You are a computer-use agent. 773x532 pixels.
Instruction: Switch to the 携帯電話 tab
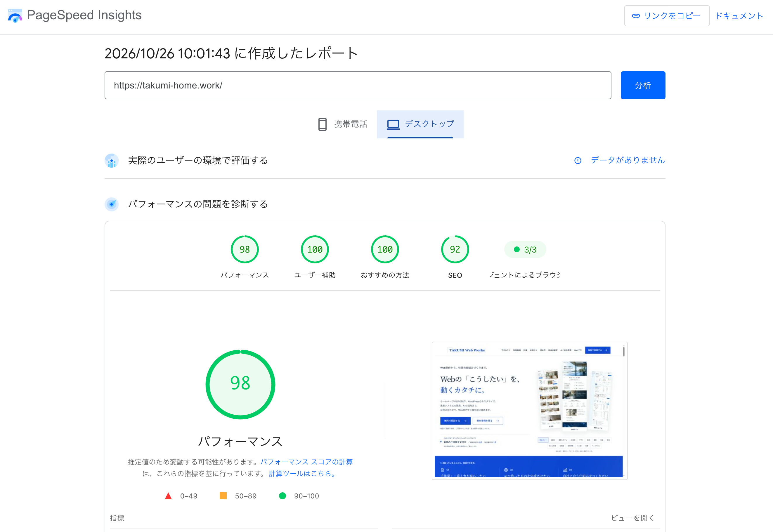[342, 124]
